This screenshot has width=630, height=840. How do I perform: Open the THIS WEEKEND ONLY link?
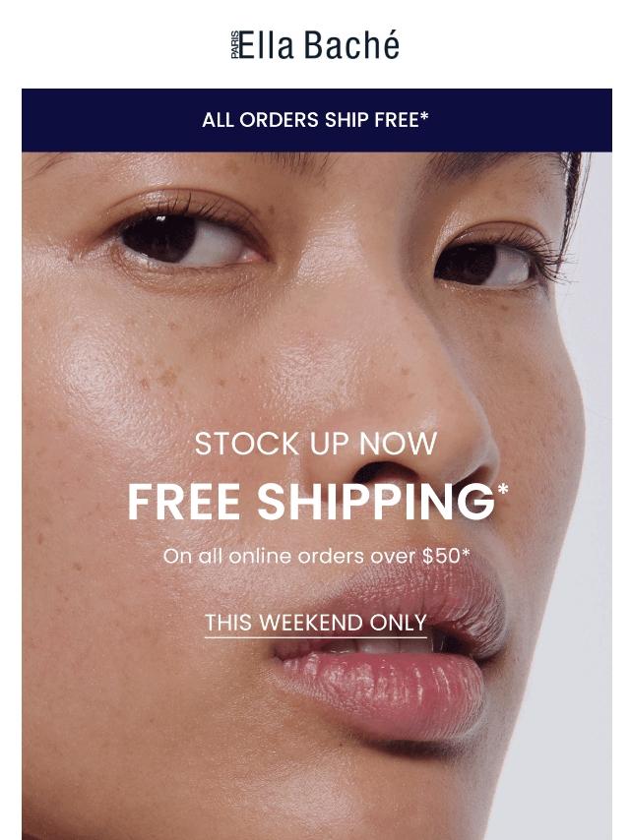315,623
